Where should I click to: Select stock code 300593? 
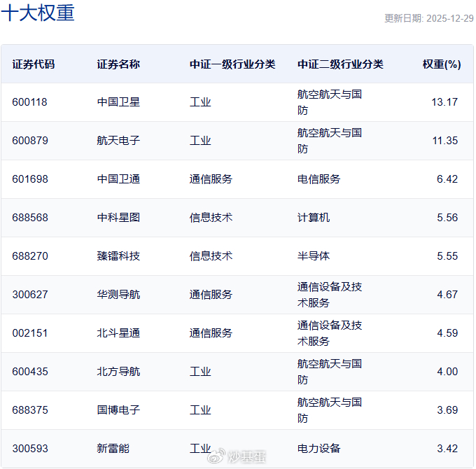coord(30,449)
